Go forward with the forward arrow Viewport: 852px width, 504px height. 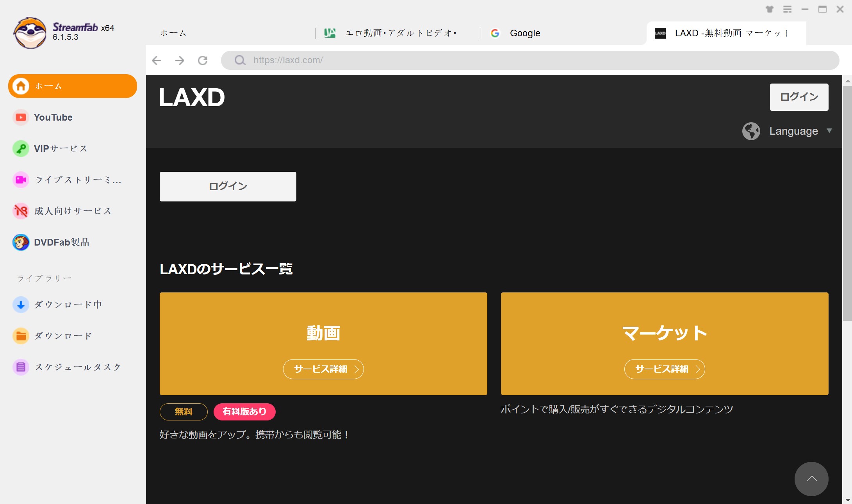(180, 61)
